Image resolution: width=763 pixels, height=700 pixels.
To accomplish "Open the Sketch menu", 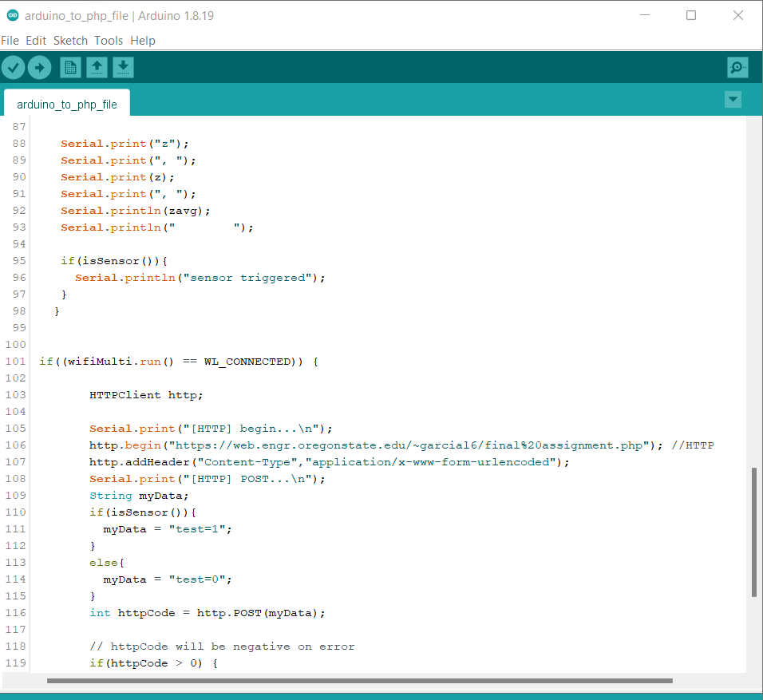I will click(x=70, y=41).
